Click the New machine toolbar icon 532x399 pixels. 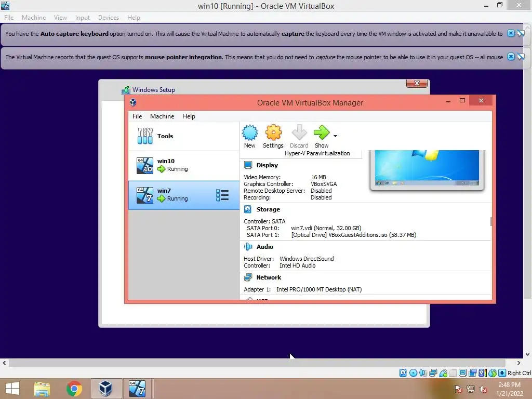click(x=250, y=137)
